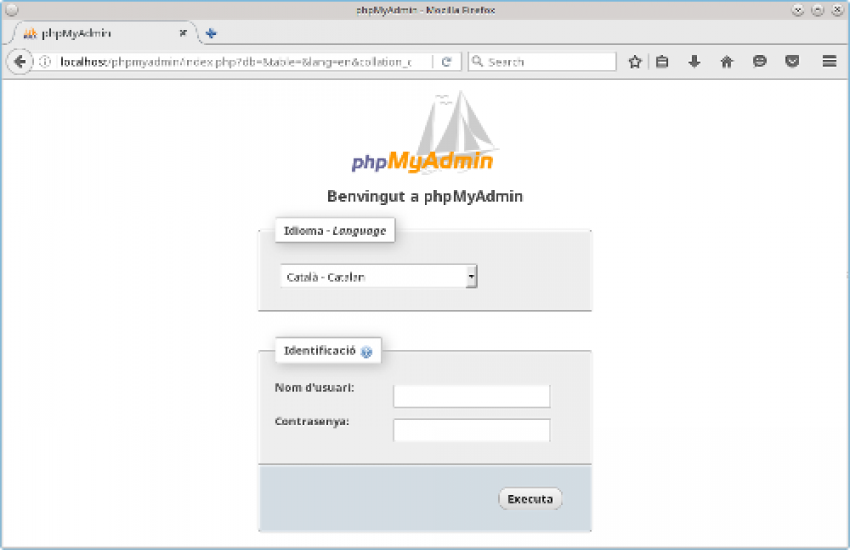
Task: Click the search magnifier icon
Action: (x=477, y=62)
